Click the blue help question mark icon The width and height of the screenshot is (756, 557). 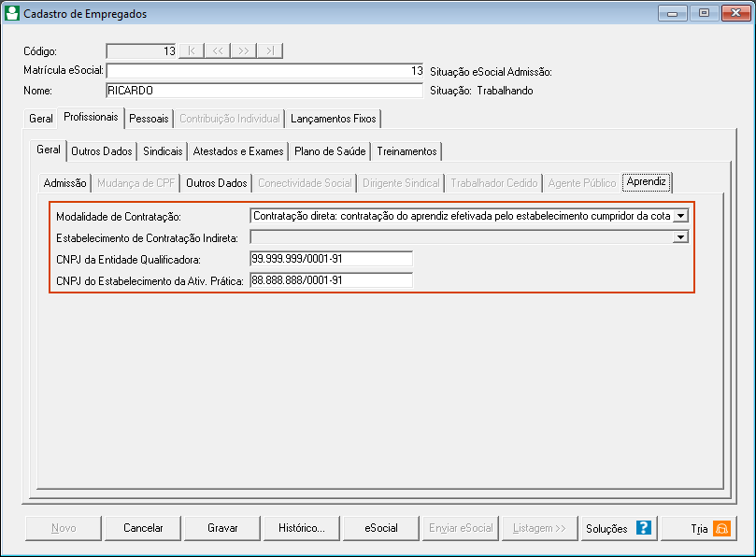pyautogui.click(x=643, y=528)
